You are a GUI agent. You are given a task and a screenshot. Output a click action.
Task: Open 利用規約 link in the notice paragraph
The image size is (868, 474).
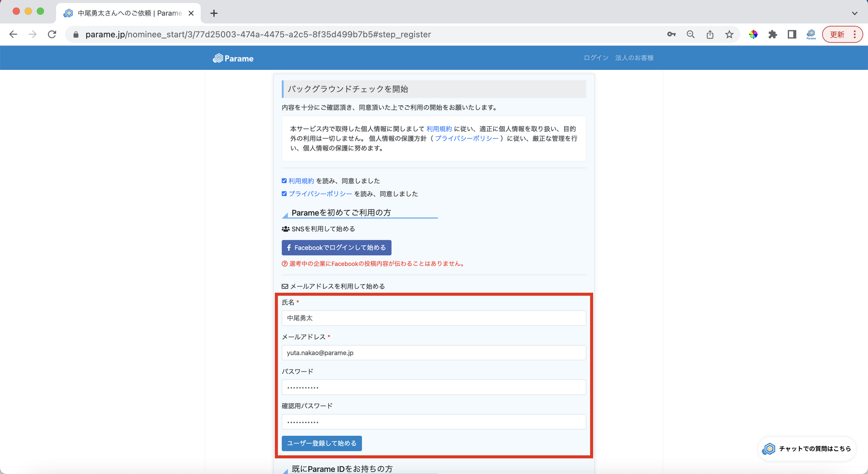[x=439, y=129]
